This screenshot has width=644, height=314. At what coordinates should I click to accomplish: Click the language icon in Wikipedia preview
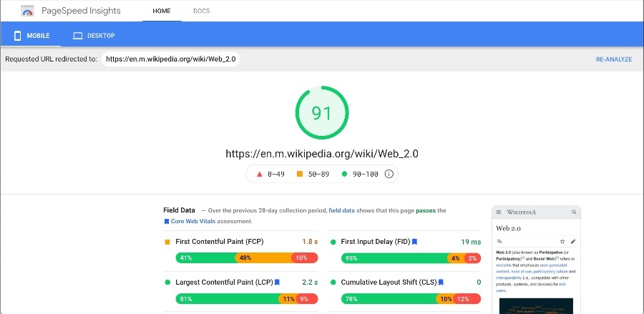point(499,241)
